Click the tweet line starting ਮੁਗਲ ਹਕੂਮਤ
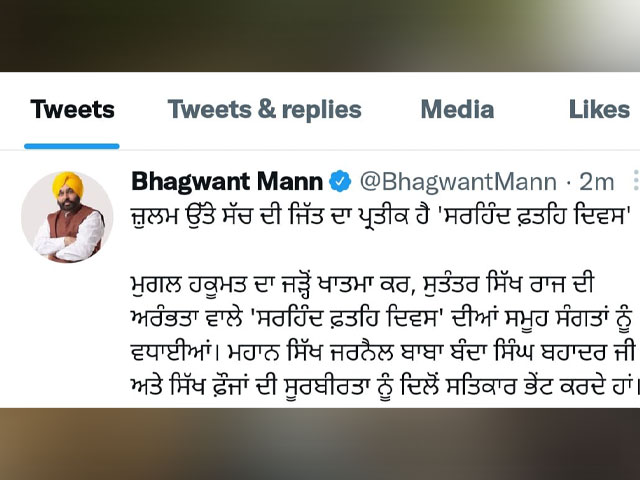 point(362,285)
